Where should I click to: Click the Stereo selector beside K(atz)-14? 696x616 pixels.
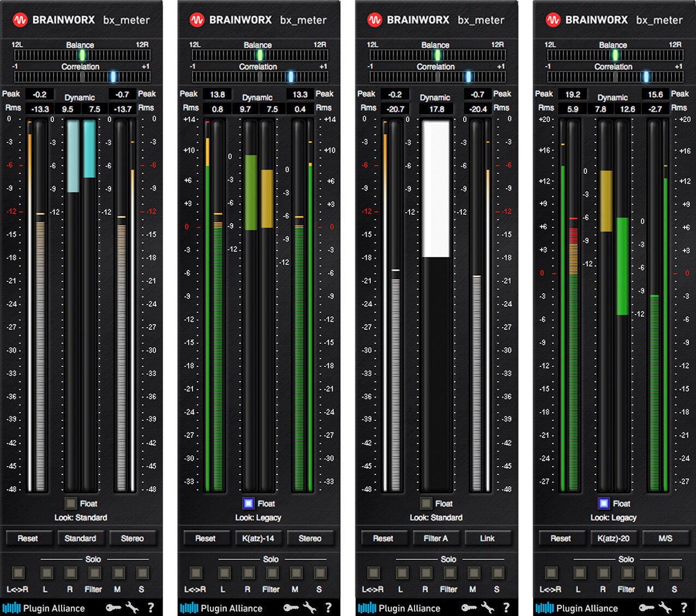[310, 538]
